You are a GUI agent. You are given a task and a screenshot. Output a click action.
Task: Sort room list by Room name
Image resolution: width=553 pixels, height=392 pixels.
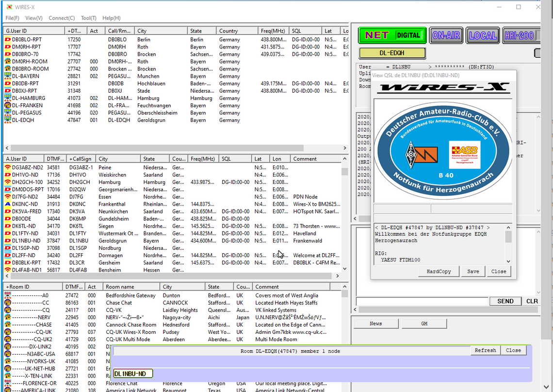click(x=131, y=287)
